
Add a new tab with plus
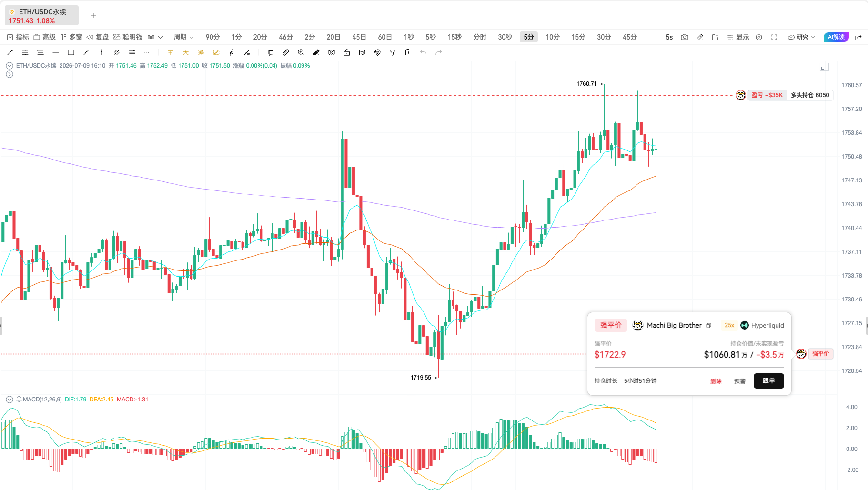(94, 15)
